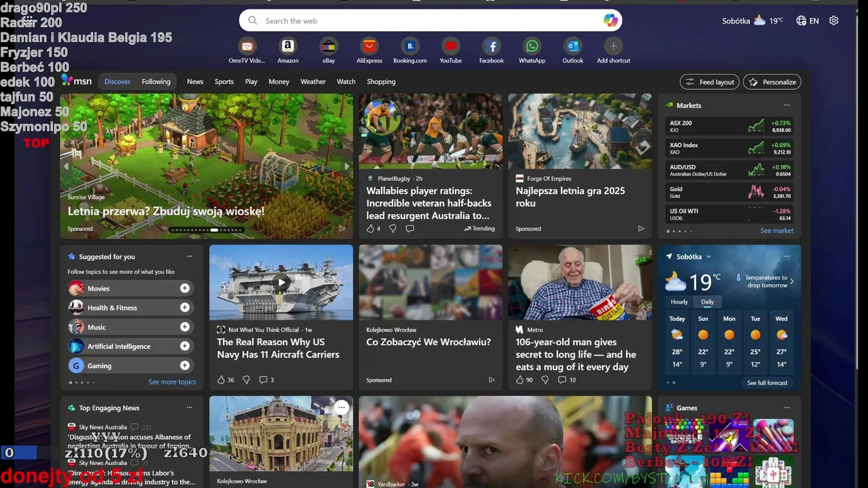Click the Add shortcut plus icon
The width and height of the screenshot is (868, 488).
pyautogui.click(x=613, y=46)
